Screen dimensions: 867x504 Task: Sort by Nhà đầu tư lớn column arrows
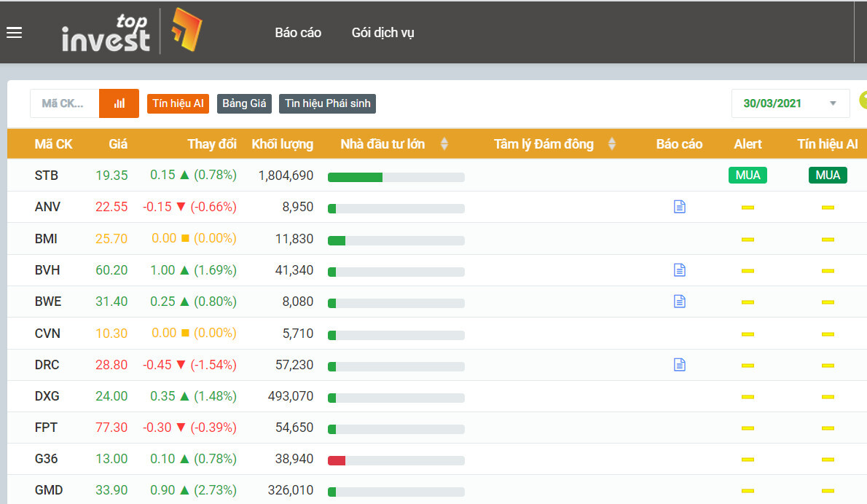click(x=444, y=144)
